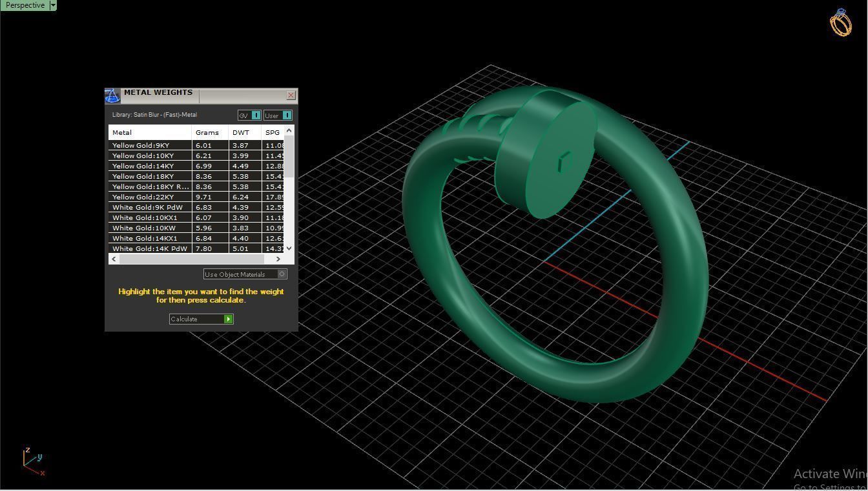The height and width of the screenshot is (491, 868).
Task: Click the Library: Satin Blur label
Action: click(x=154, y=115)
